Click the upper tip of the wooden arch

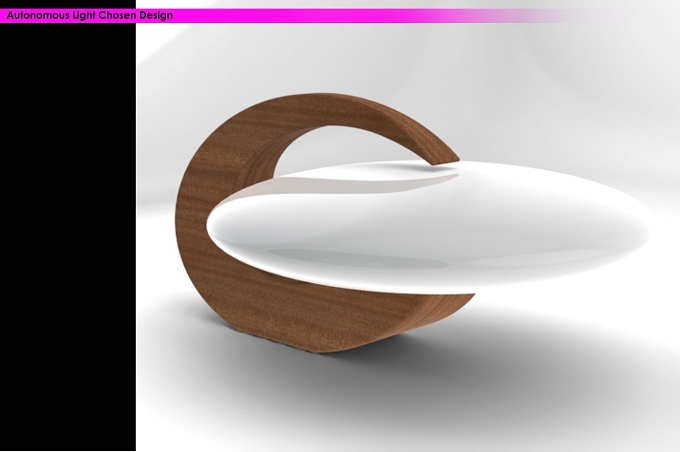[x=445, y=157]
